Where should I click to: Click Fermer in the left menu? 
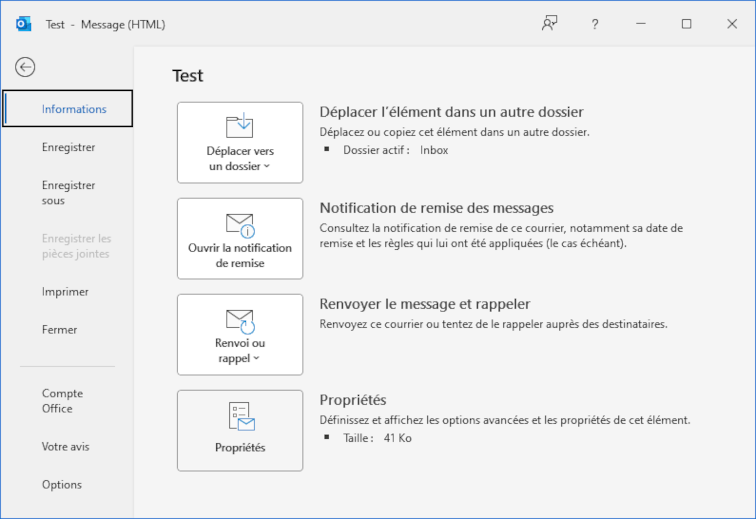[x=59, y=330]
